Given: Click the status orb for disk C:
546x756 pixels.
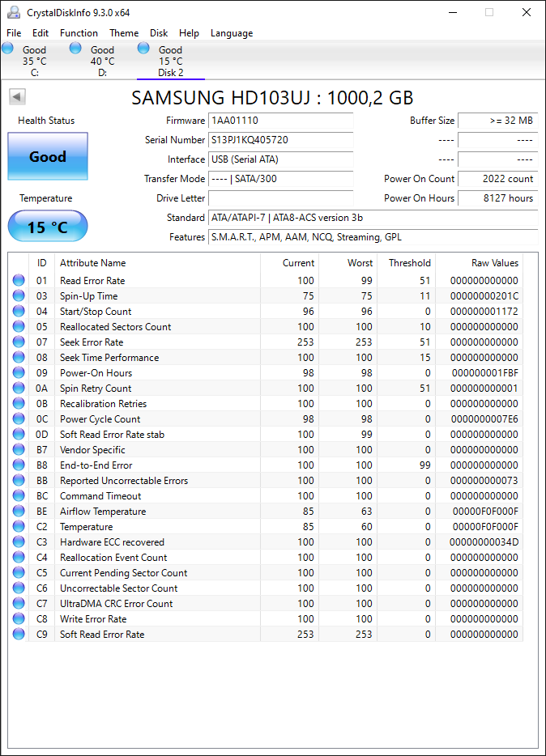Looking at the screenshot, I should pos(8,48).
